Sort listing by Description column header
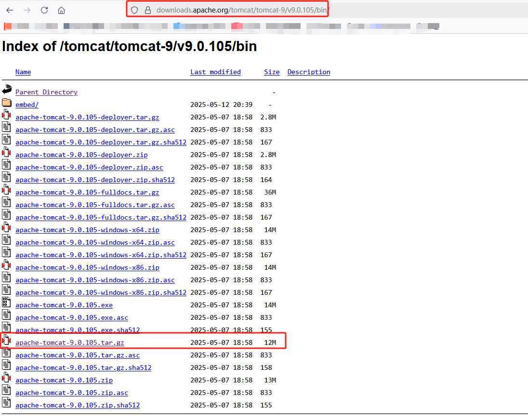 click(309, 72)
